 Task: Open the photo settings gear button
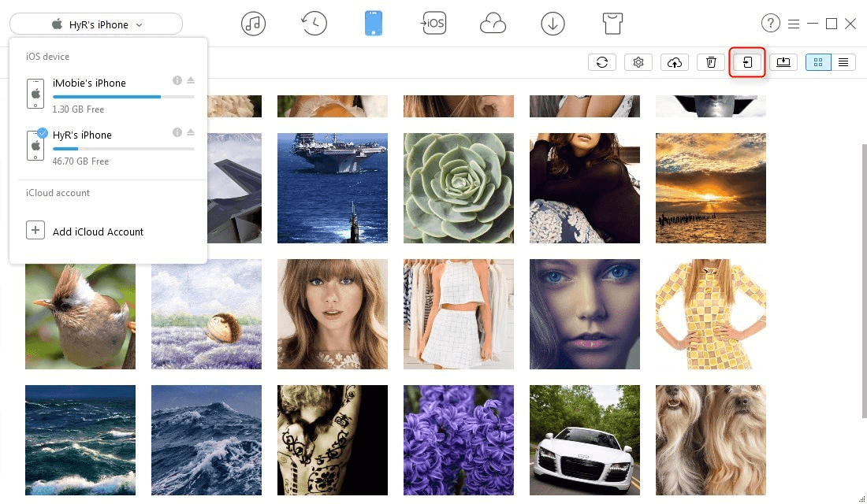click(x=638, y=62)
